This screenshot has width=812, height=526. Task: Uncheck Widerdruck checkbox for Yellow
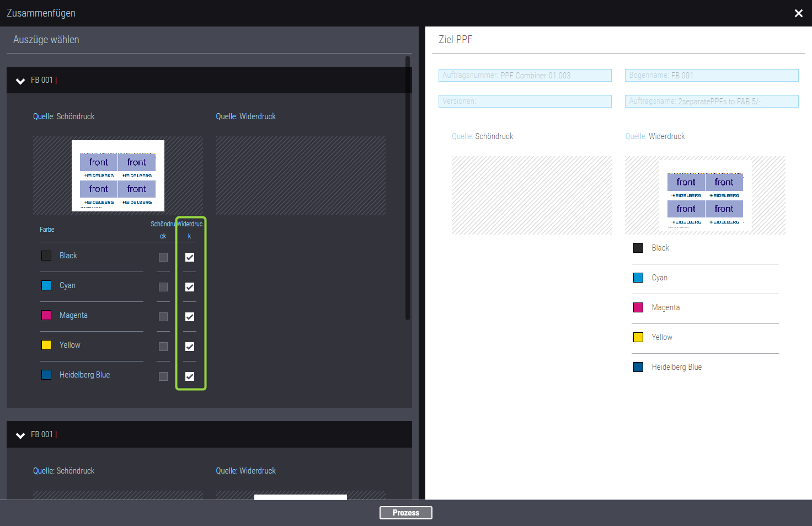[x=190, y=347]
